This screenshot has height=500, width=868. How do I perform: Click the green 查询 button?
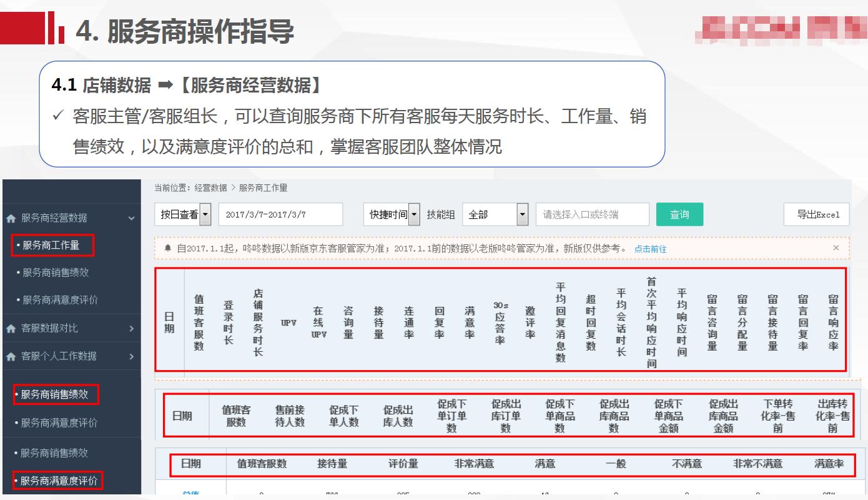click(x=680, y=214)
